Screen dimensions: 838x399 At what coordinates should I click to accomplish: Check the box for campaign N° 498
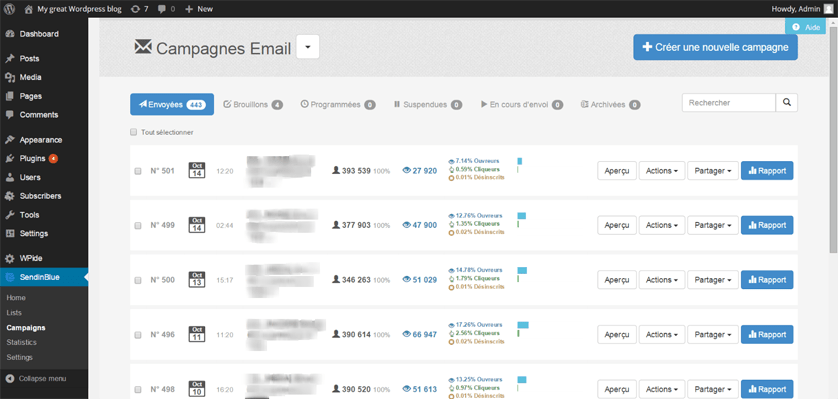(x=138, y=389)
